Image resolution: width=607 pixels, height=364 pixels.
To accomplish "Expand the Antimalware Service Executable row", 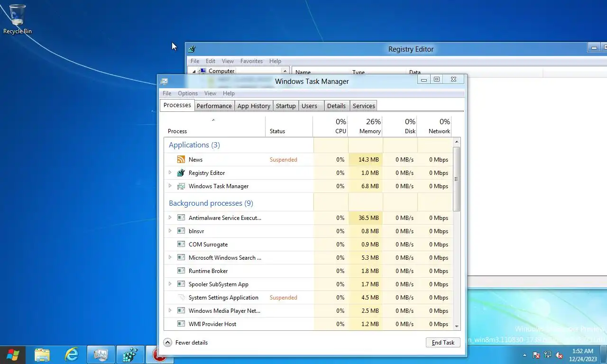I will [170, 218].
